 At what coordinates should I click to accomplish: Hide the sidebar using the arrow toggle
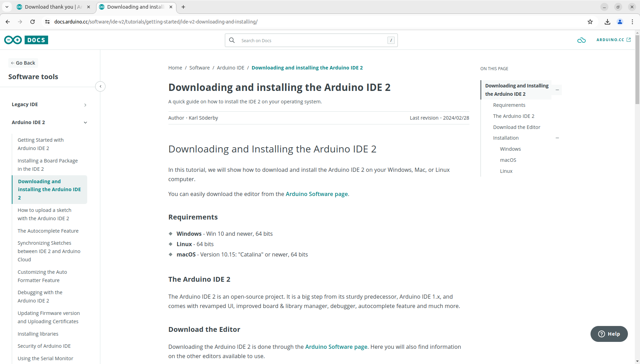[x=100, y=86]
